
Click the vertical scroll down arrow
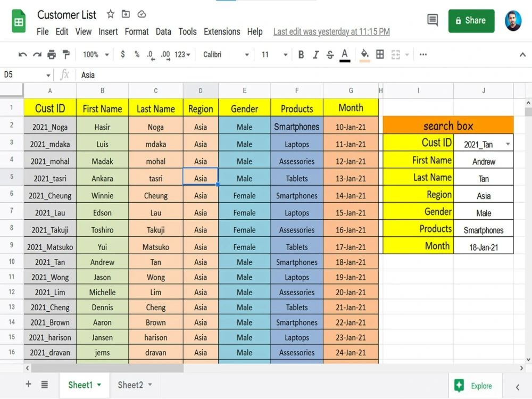(528, 359)
